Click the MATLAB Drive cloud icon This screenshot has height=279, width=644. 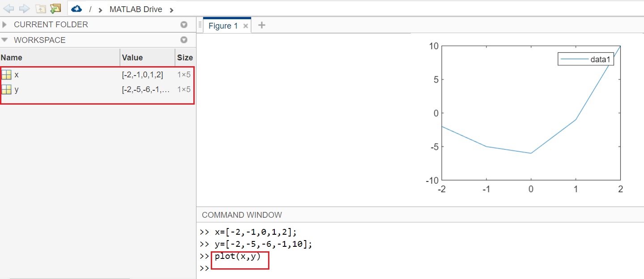76,8
